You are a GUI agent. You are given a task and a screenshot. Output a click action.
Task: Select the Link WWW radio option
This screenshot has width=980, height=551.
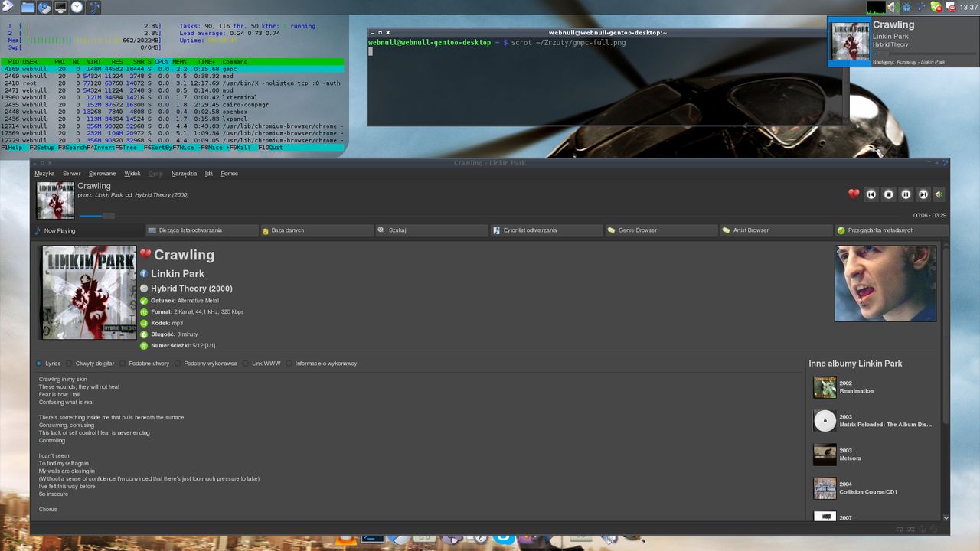click(261, 364)
